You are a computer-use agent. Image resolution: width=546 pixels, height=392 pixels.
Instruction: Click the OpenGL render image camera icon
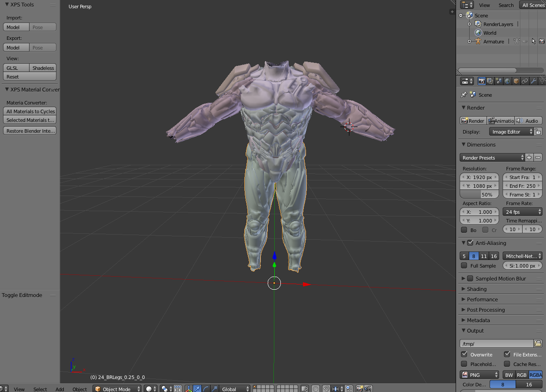click(x=359, y=389)
